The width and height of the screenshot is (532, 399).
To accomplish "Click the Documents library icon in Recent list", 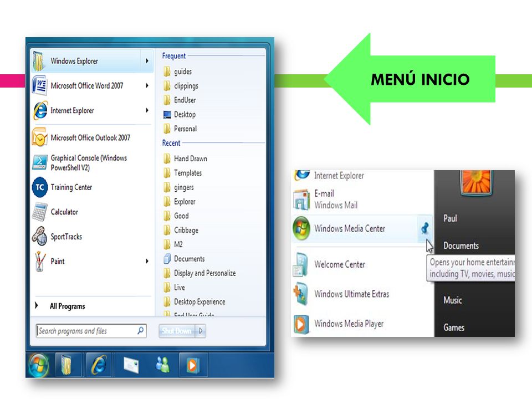I will click(x=167, y=259).
